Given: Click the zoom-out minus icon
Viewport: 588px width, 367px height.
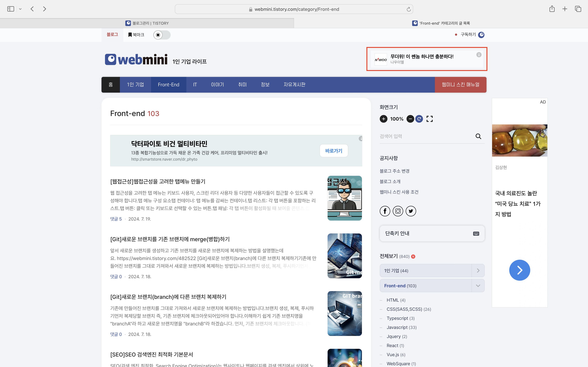Looking at the screenshot, I should tap(410, 119).
